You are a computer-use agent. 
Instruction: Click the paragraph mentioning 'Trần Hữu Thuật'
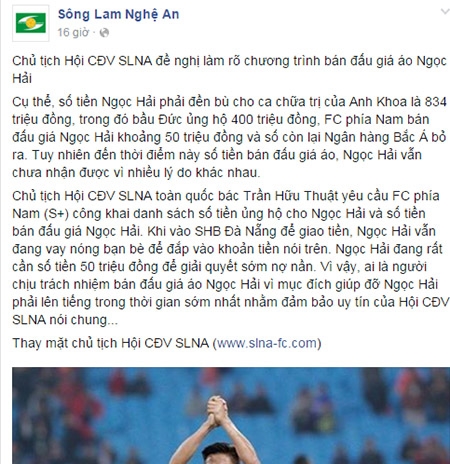click(x=230, y=258)
